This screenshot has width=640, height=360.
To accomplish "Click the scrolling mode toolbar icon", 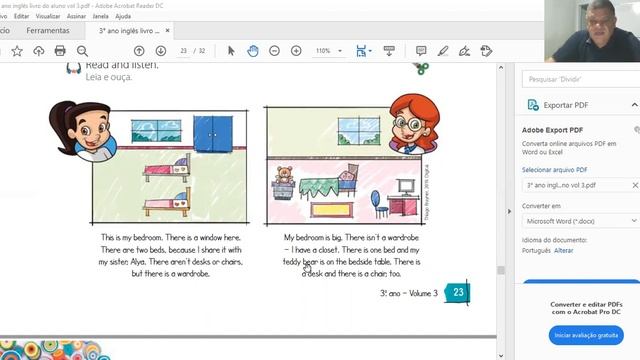I will click(x=389, y=51).
